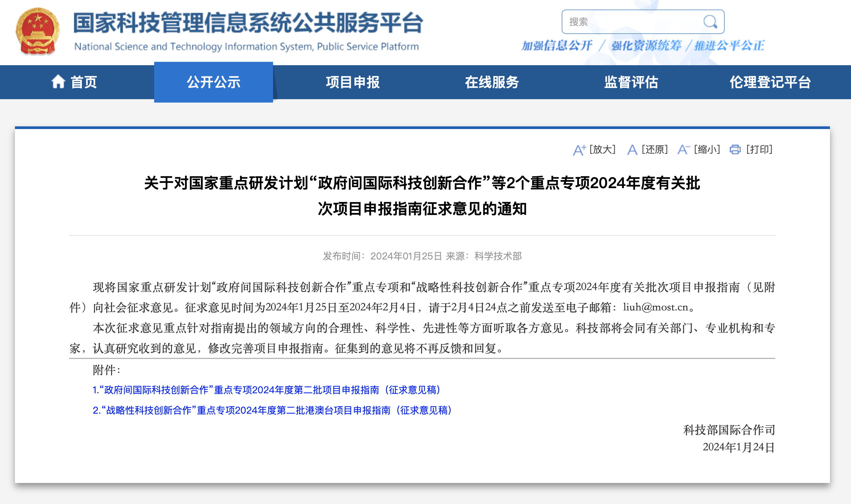Click the [还原] text link
The width and height of the screenshot is (851, 504).
[655, 149]
